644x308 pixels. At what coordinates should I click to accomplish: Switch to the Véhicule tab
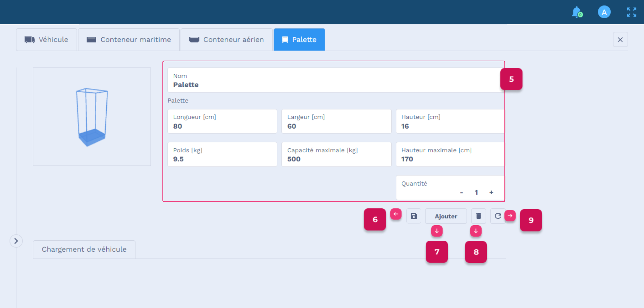pyautogui.click(x=47, y=39)
